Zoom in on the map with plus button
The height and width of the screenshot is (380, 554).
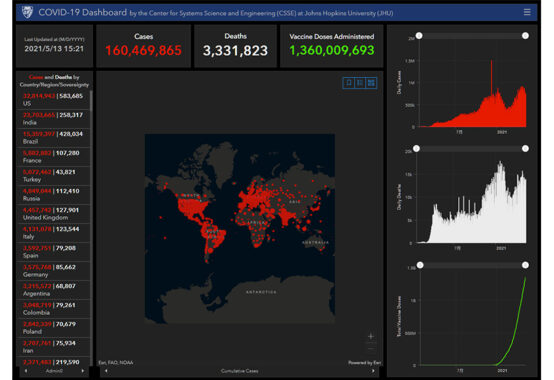point(371,336)
